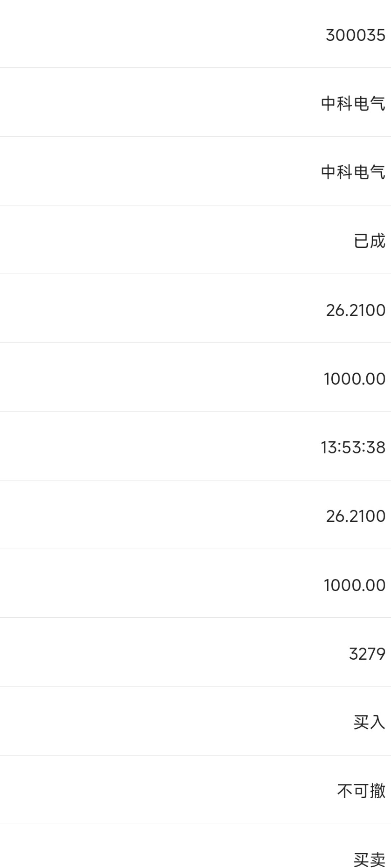Select the 中科电气 entry directly above 已成
The width and height of the screenshot is (391, 868).
pyautogui.click(x=353, y=171)
